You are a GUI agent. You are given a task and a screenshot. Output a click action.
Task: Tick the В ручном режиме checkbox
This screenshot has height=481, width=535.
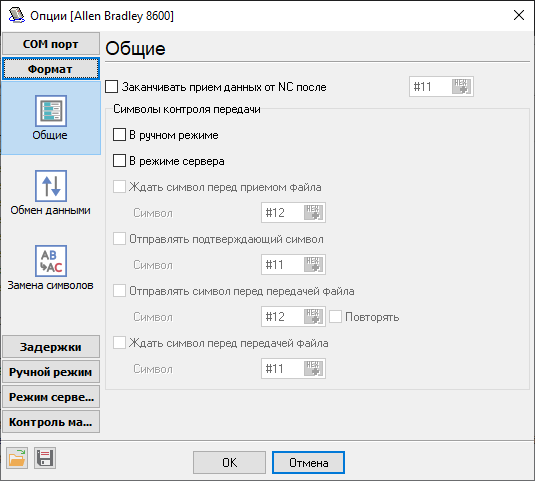(119, 135)
